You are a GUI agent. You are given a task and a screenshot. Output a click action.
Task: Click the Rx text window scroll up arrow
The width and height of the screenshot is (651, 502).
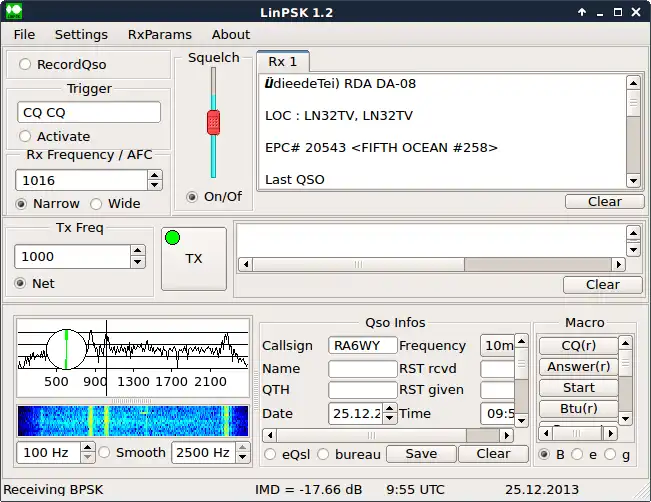[x=633, y=83]
